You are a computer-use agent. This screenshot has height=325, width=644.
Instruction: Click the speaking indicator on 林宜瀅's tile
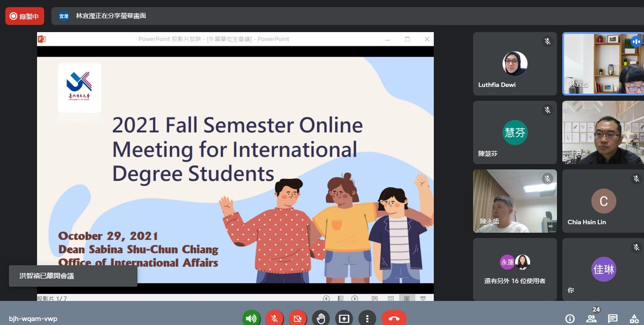(x=636, y=42)
